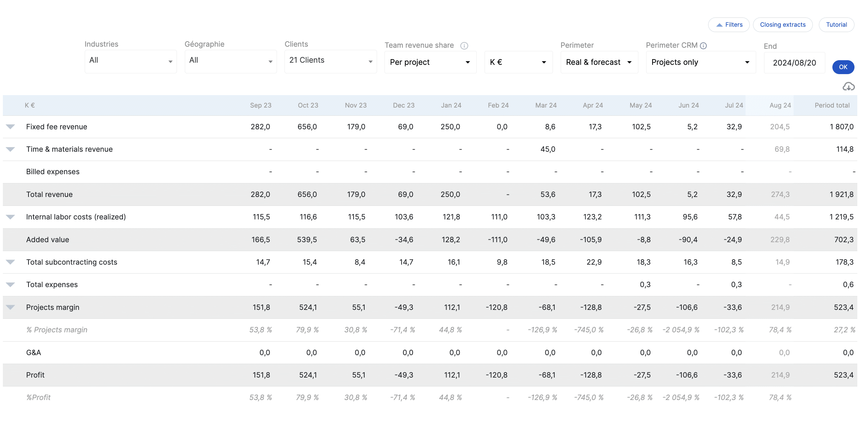Click info icon next to Team revenue share
Image resolution: width=868 pixels, height=431 pixels.
pos(464,46)
